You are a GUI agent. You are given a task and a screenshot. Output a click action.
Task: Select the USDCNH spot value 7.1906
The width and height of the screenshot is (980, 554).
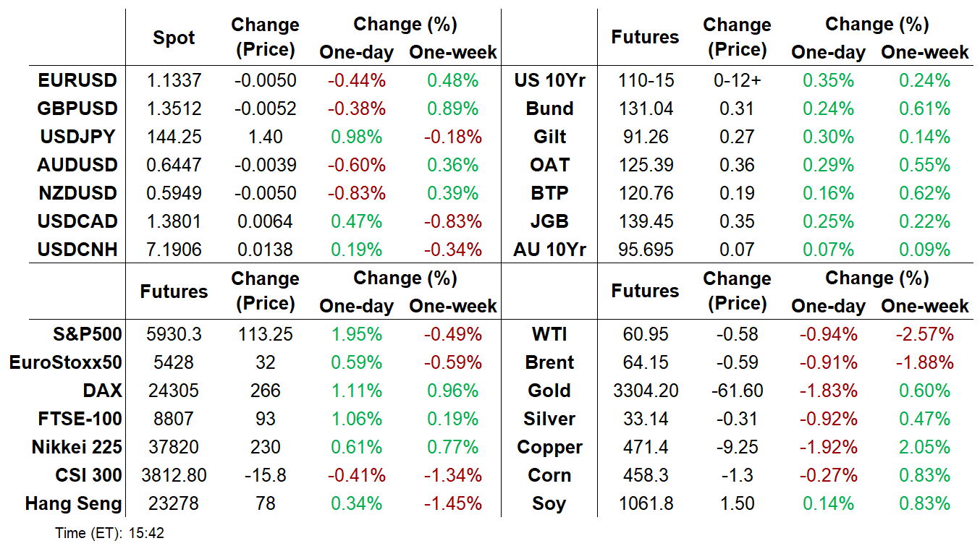coord(174,250)
